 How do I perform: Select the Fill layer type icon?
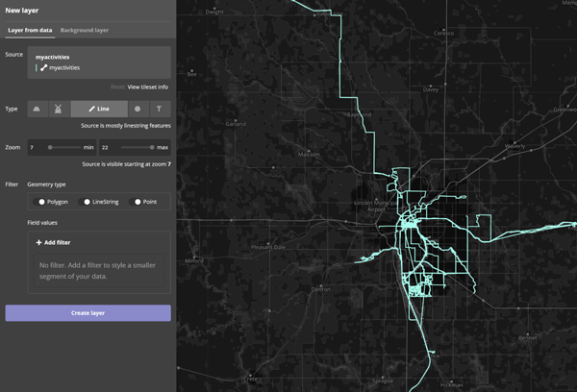coord(37,109)
